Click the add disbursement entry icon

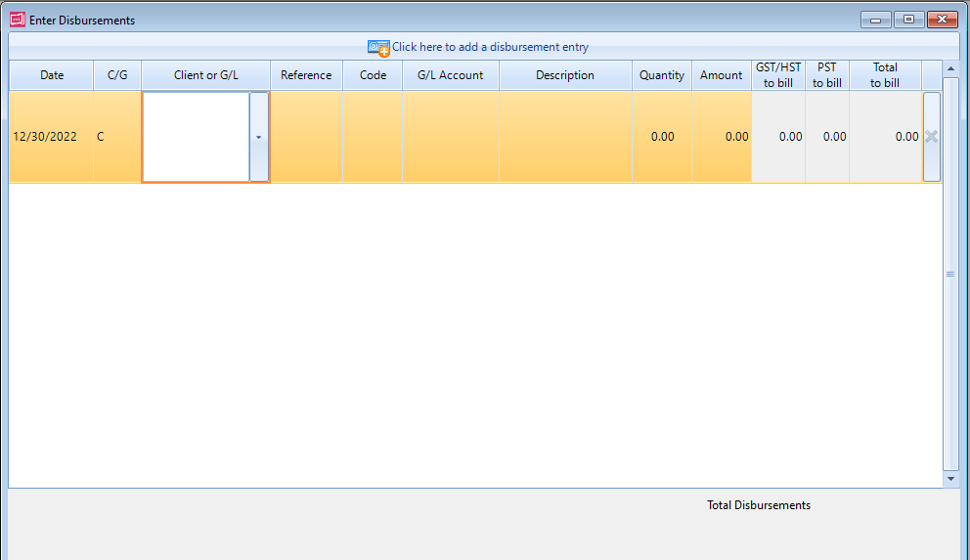(378, 48)
